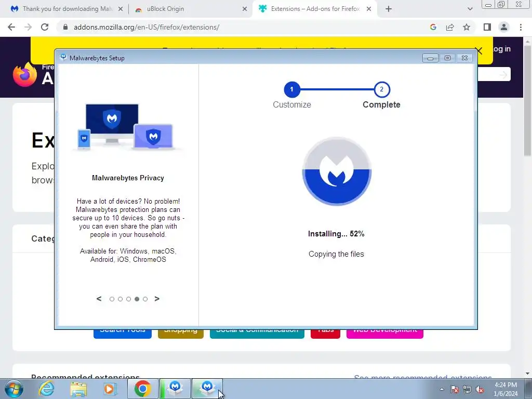Maximize the Malwarebytes Setup window
This screenshot has height=399, width=532.
click(x=447, y=58)
